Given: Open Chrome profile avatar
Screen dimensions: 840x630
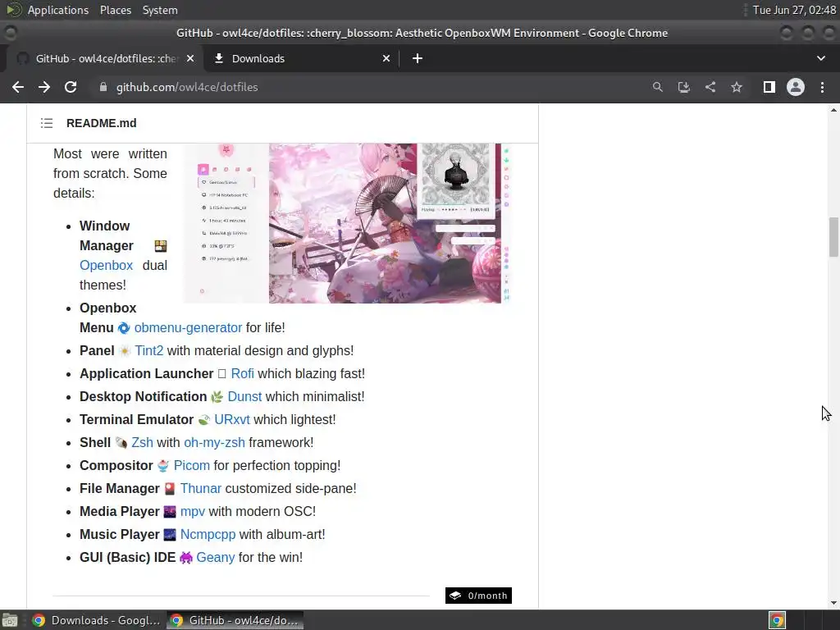Looking at the screenshot, I should point(796,87).
